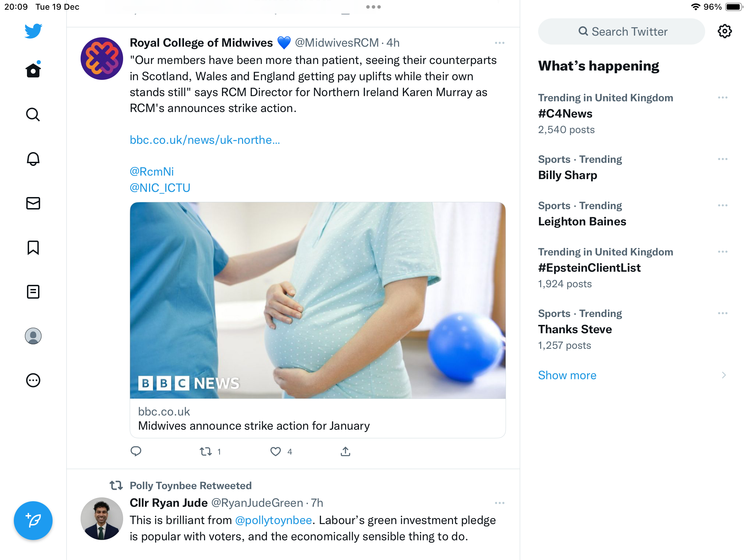Expand trends with Show more chevron

point(723,375)
